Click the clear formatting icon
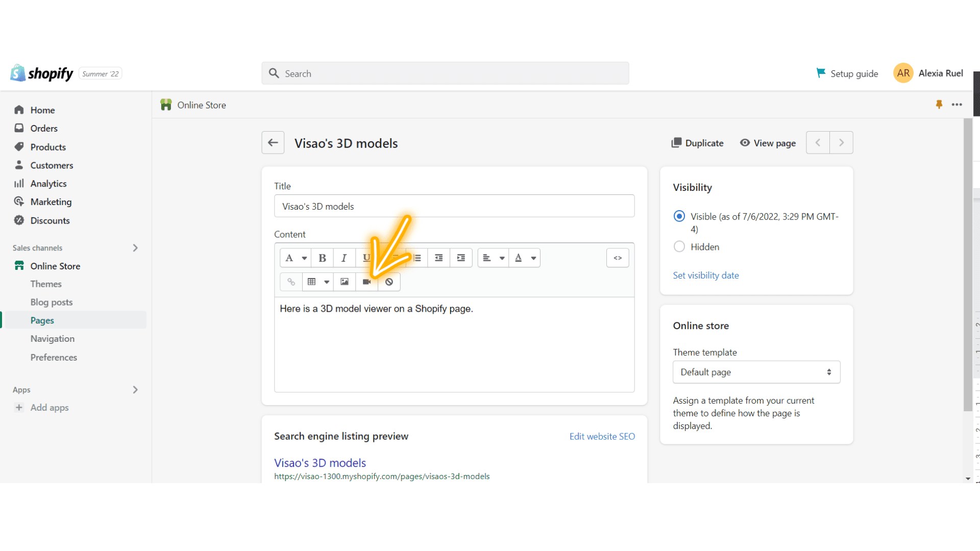This screenshot has width=980, height=551. (389, 282)
